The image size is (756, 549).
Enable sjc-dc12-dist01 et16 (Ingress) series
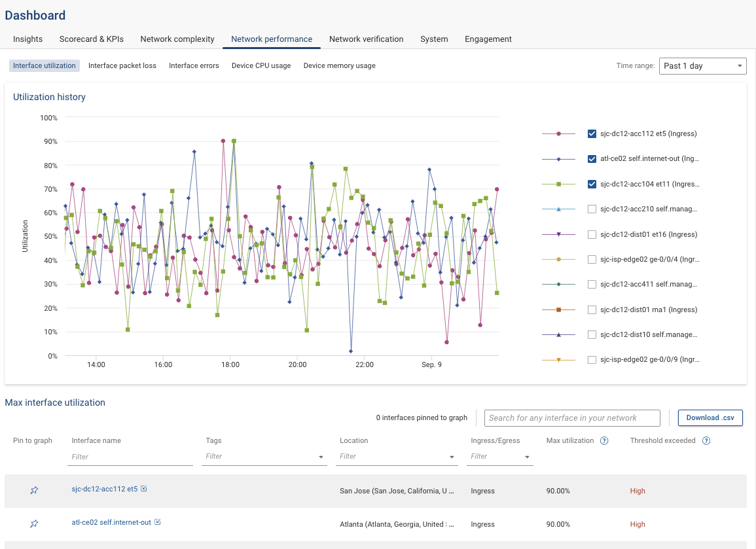click(592, 234)
